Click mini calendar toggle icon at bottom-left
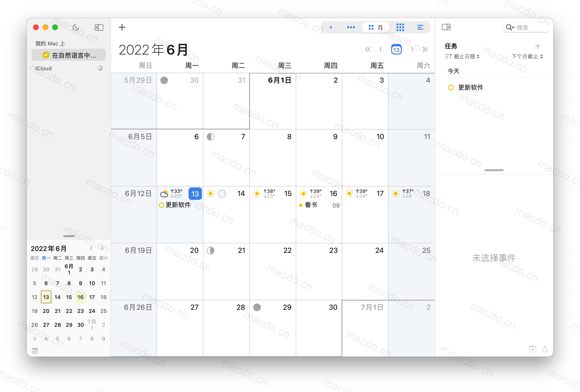 [x=35, y=351]
